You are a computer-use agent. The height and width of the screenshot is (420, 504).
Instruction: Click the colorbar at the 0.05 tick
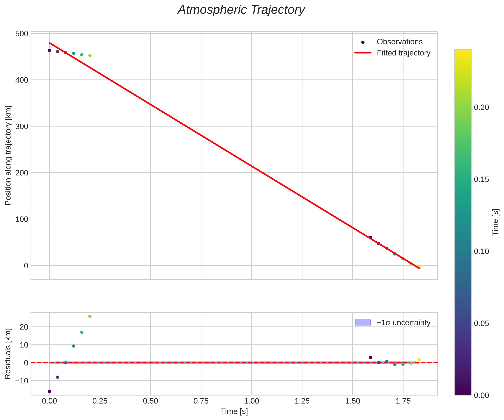coord(462,323)
